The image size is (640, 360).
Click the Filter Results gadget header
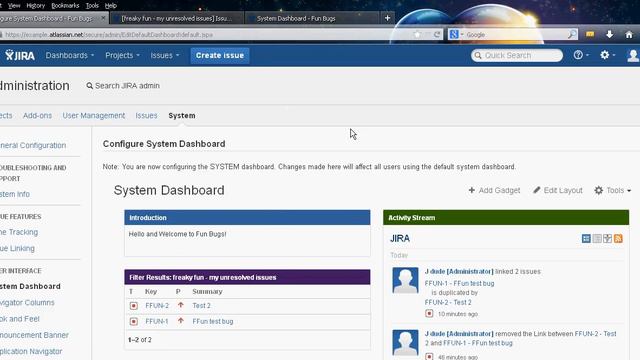(x=247, y=277)
